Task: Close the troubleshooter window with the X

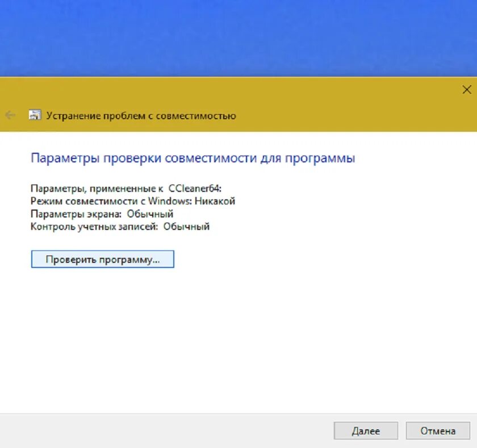Action: (x=467, y=90)
